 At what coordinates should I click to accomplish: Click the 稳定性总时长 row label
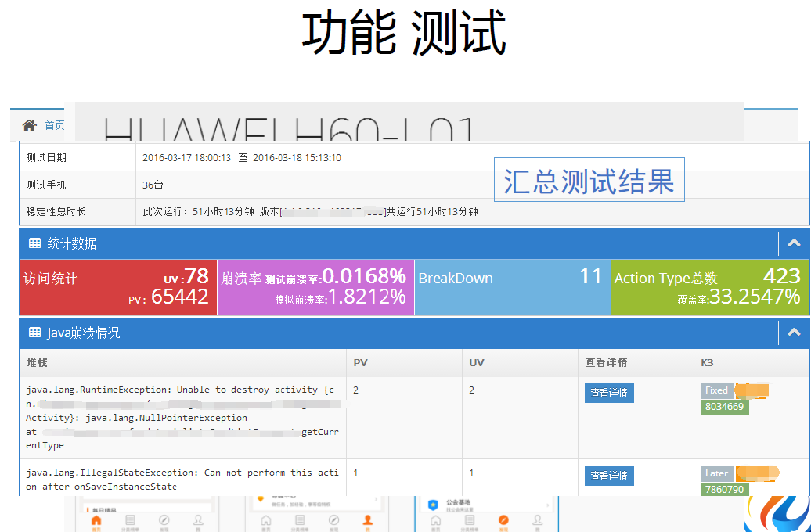56,211
